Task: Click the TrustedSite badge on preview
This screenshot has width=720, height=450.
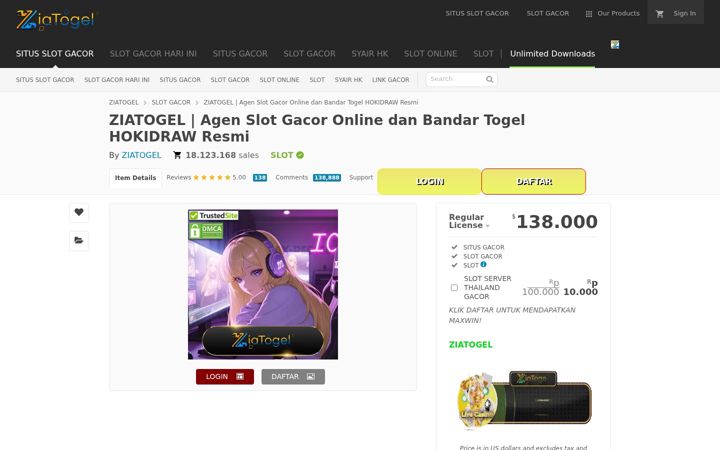Action: [214, 215]
